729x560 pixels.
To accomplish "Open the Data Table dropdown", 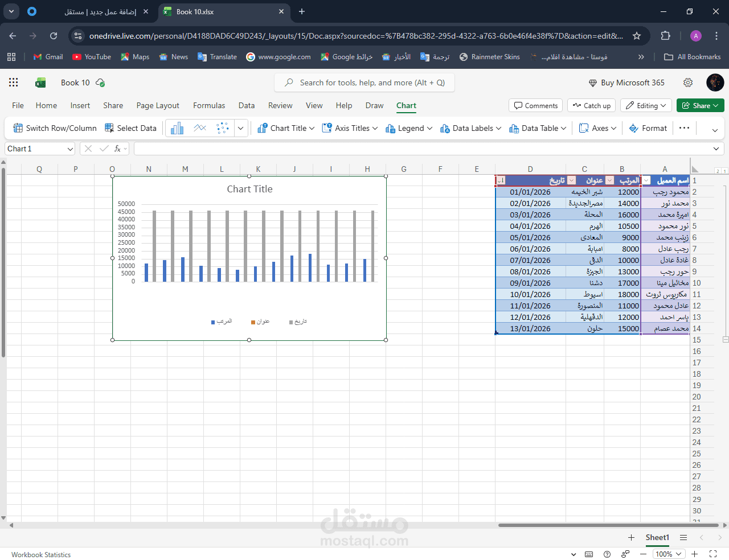I will tap(538, 128).
